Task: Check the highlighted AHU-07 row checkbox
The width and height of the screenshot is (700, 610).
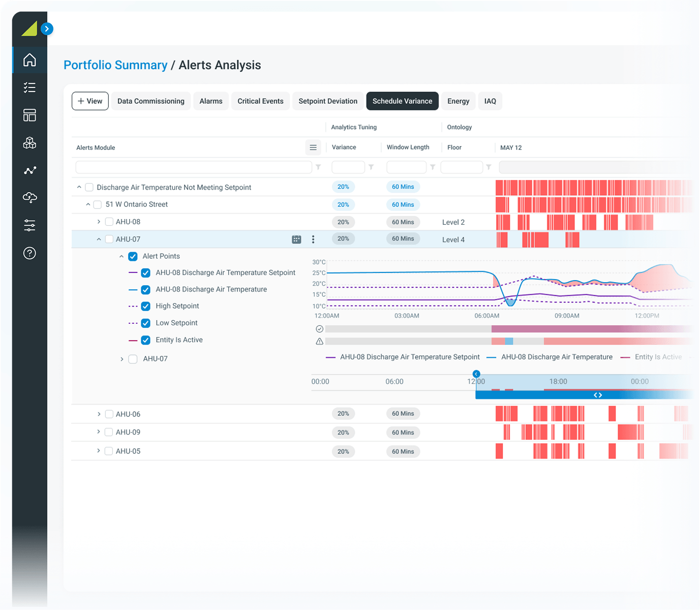Action: pos(109,239)
